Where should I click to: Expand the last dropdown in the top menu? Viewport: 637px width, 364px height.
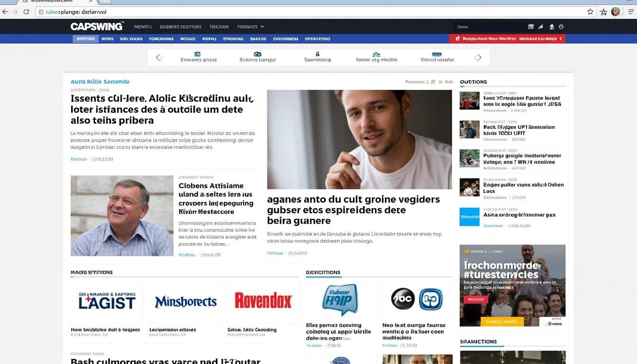(x=250, y=27)
